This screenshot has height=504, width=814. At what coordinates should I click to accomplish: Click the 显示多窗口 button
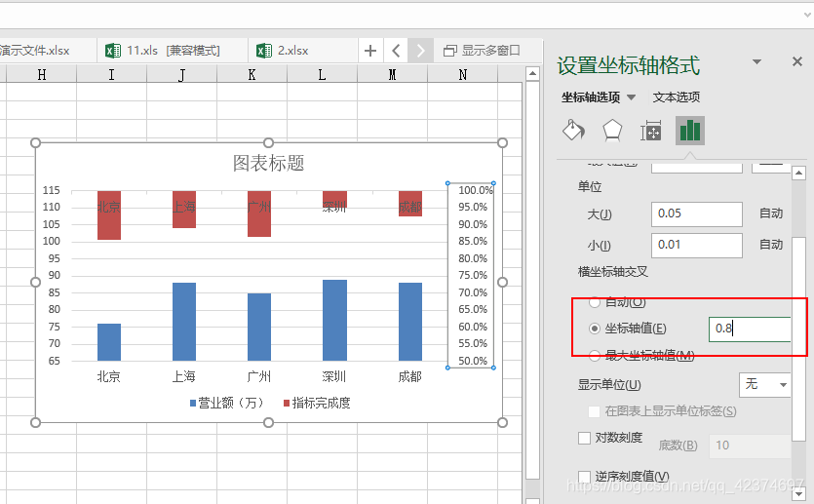482,51
